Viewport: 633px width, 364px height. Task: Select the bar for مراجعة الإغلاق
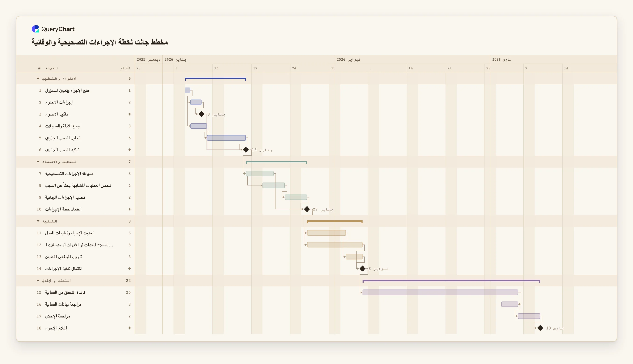click(x=529, y=316)
